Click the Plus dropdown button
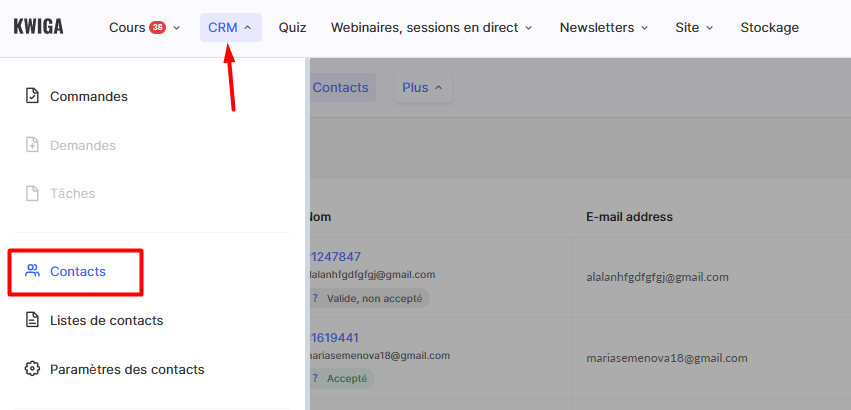 coord(422,87)
